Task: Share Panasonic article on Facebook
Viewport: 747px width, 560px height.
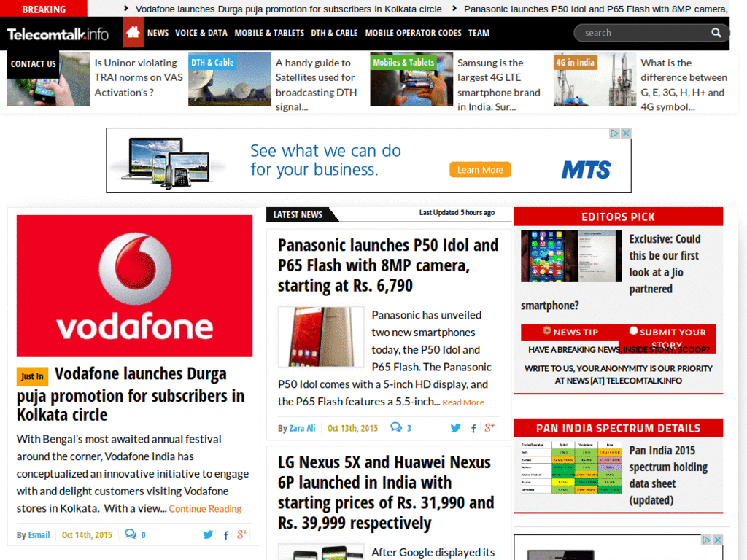Action: pos(473,428)
